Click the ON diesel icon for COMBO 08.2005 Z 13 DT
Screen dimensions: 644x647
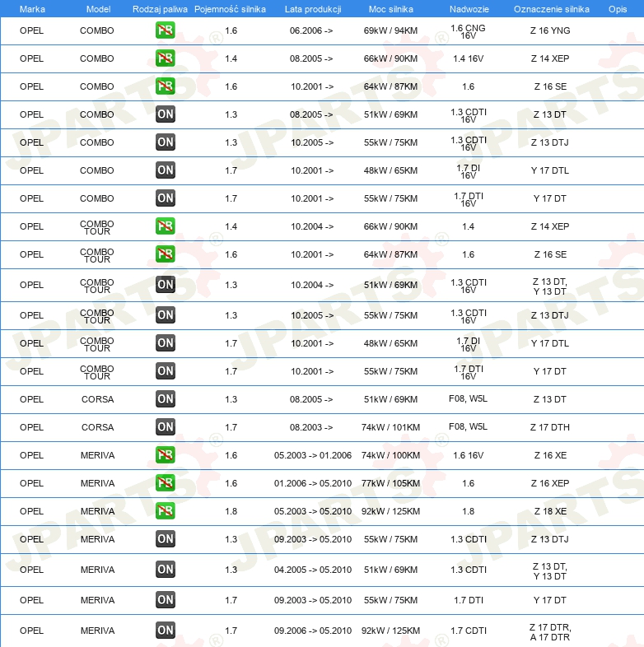click(166, 114)
